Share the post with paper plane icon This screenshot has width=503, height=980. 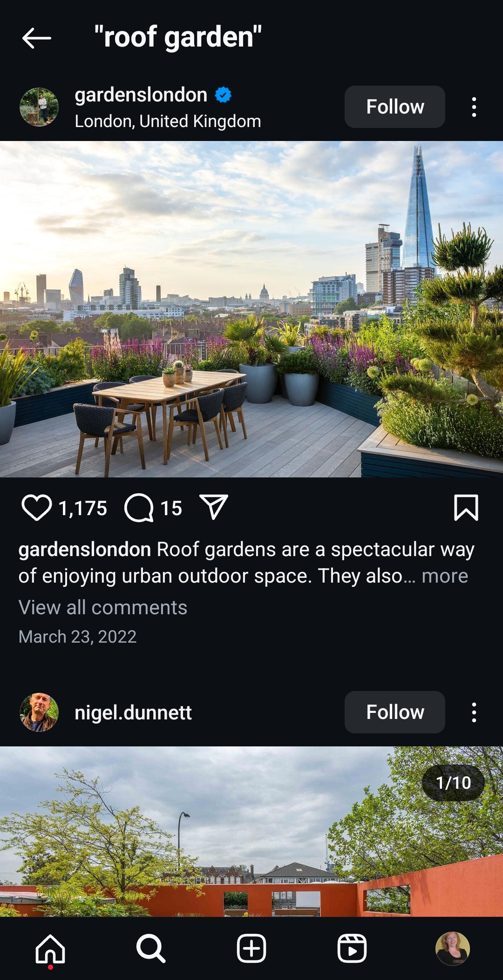214,507
